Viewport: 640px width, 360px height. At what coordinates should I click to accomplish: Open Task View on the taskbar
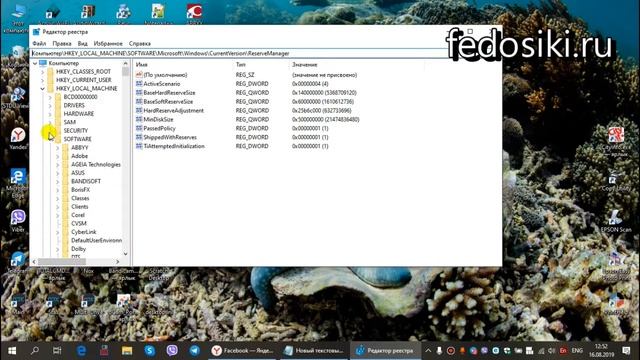[x=57, y=350]
